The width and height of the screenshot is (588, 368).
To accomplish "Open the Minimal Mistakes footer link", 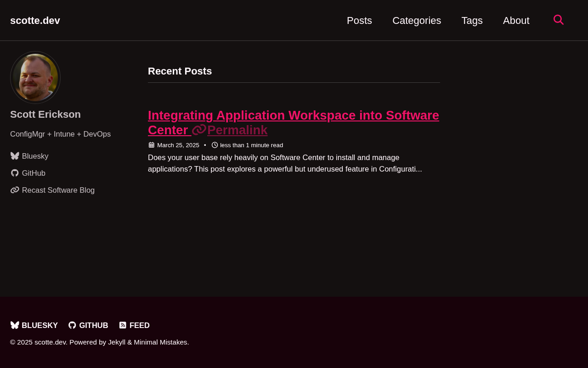I will point(160,342).
